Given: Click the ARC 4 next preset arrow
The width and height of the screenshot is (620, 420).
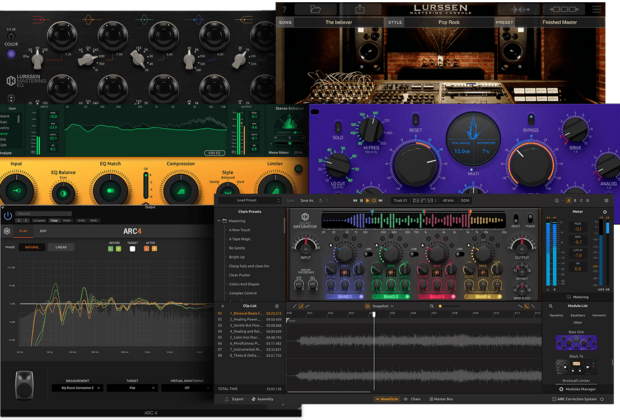Looking at the screenshot, I should pyautogui.click(x=26, y=220).
